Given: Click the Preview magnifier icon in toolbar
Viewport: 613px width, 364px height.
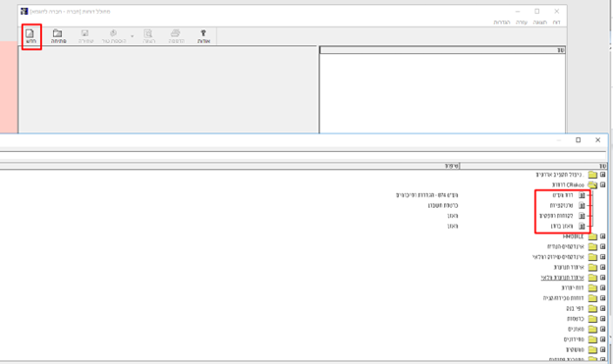Looking at the screenshot, I should tap(148, 36).
